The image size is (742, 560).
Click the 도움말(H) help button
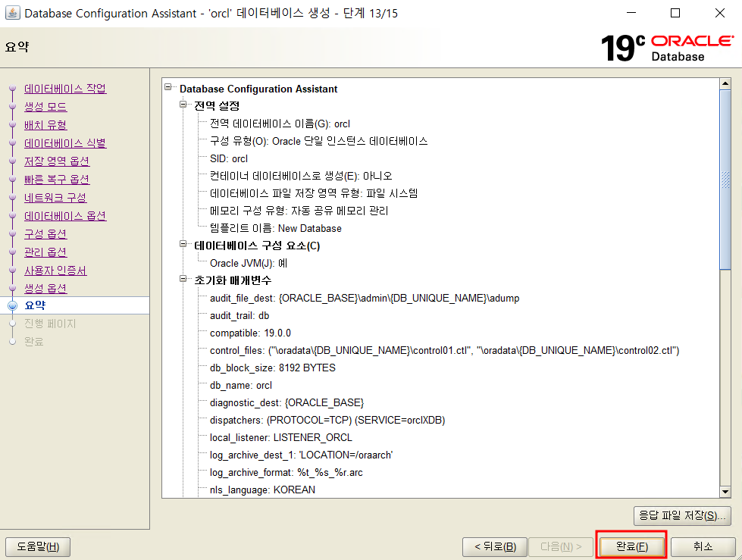click(38, 547)
